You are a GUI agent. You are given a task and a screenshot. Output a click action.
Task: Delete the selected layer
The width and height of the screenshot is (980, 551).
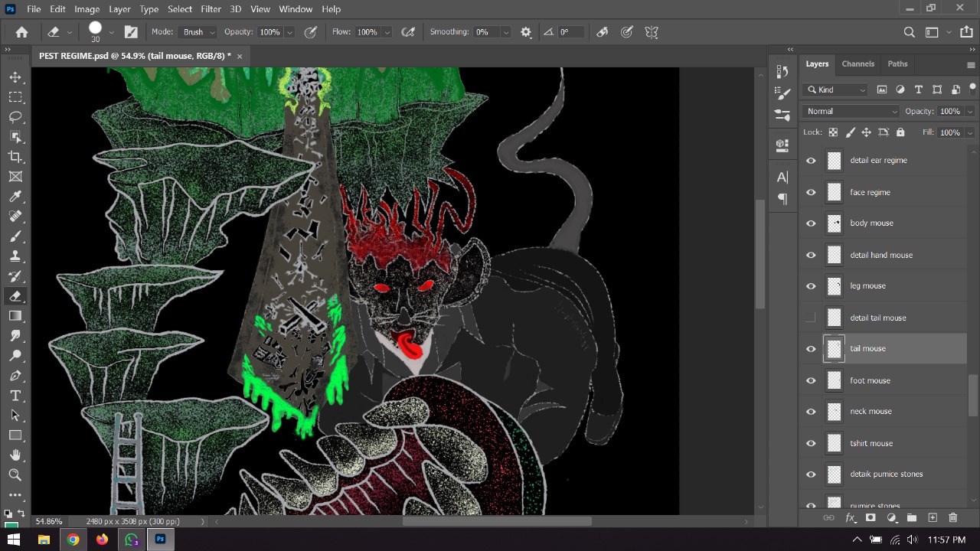coord(953,518)
